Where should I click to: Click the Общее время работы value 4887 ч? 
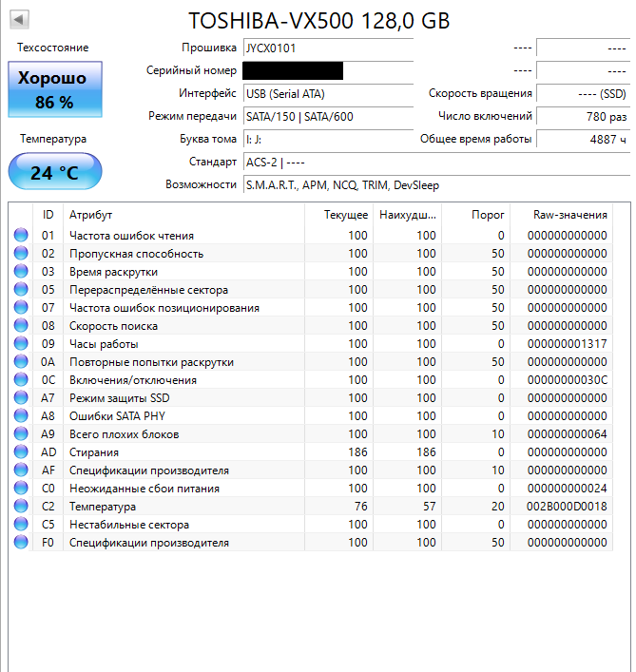point(584,140)
